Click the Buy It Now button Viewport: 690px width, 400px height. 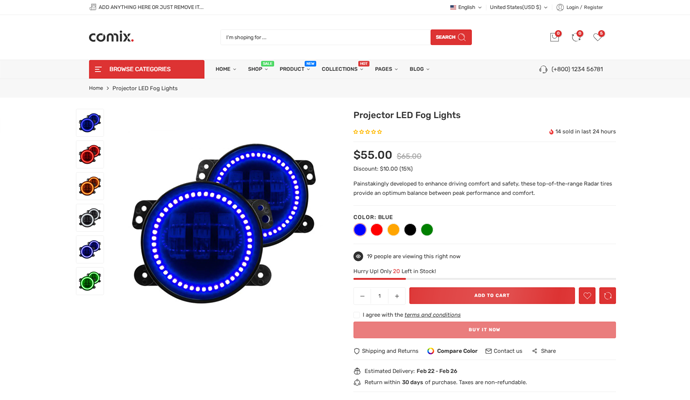point(484,330)
